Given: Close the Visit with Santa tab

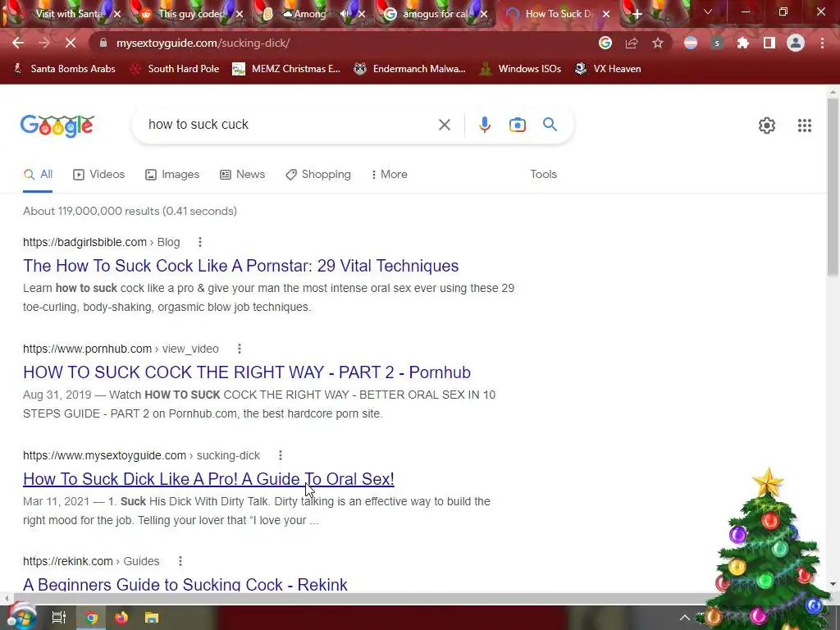Looking at the screenshot, I should point(118,14).
